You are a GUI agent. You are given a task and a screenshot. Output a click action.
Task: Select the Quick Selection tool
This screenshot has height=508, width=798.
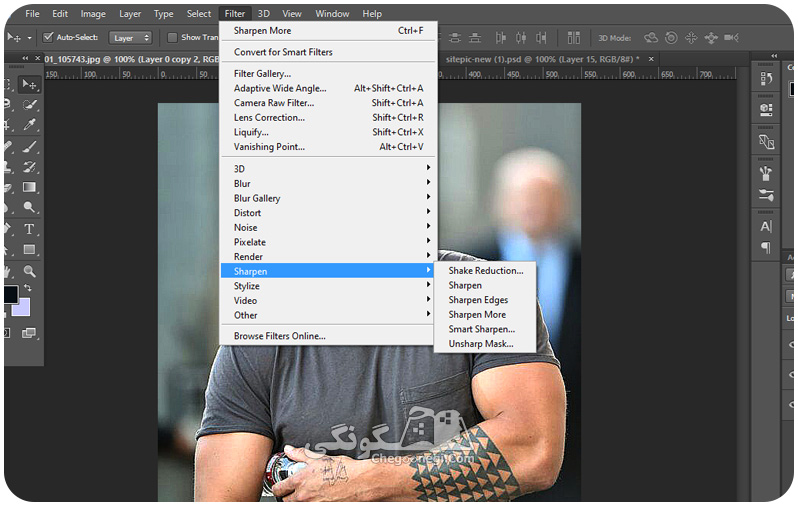pyautogui.click(x=30, y=105)
